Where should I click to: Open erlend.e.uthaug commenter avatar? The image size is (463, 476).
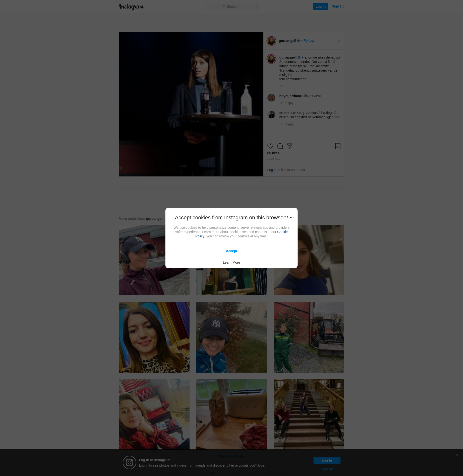coord(271,114)
